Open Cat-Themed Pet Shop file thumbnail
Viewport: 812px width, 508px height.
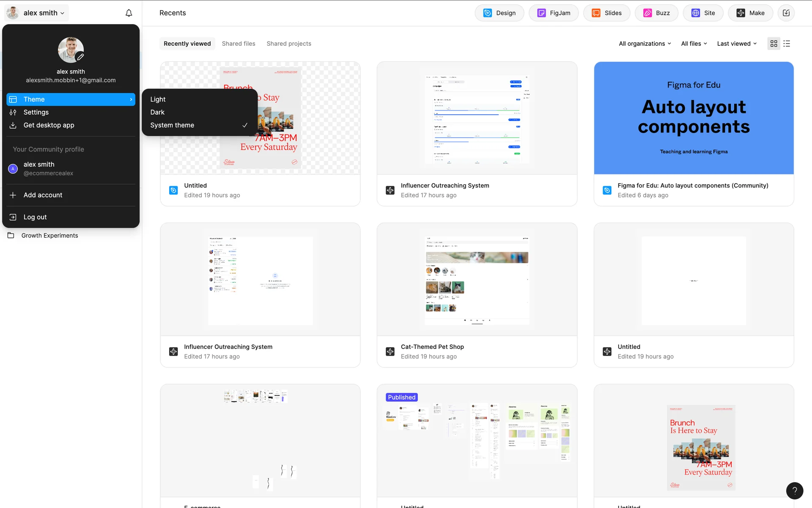(x=477, y=279)
